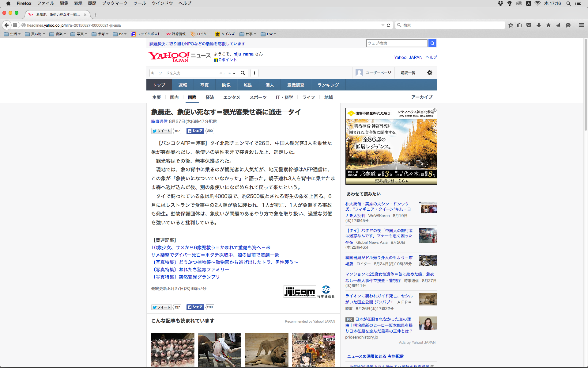Click the plus button beside keyword search
This screenshot has width=588, height=368.
254,73
